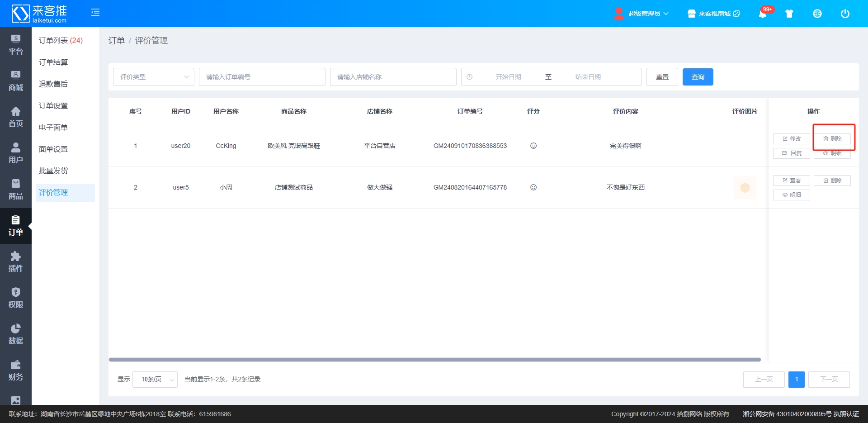Open 订单列表 in the order submenu

(x=61, y=41)
